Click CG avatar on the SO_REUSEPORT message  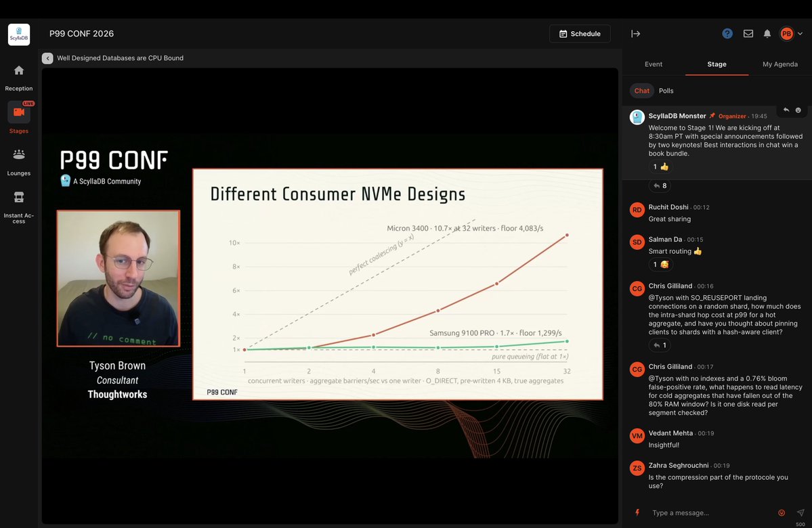coord(637,288)
